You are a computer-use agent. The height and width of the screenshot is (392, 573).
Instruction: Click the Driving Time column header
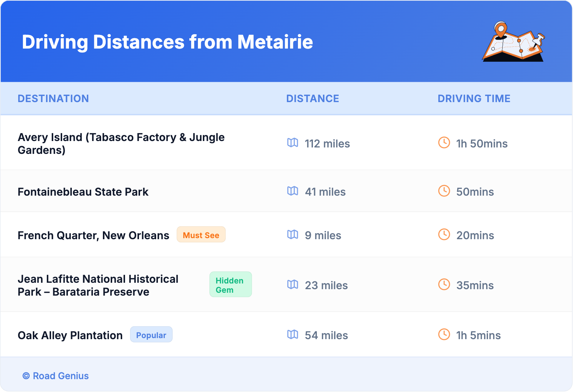point(474,99)
